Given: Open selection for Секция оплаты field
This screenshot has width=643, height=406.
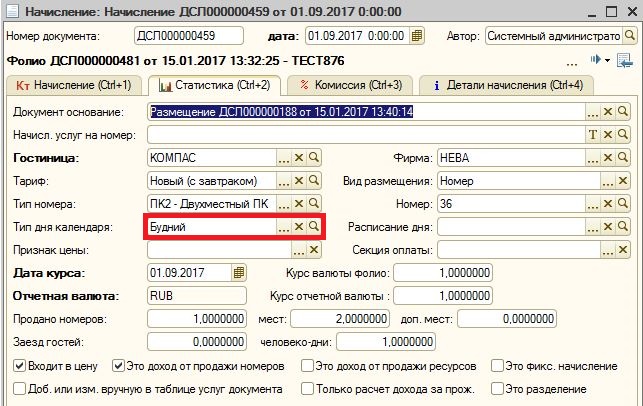Looking at the screenshot, I should coord(608,249).
